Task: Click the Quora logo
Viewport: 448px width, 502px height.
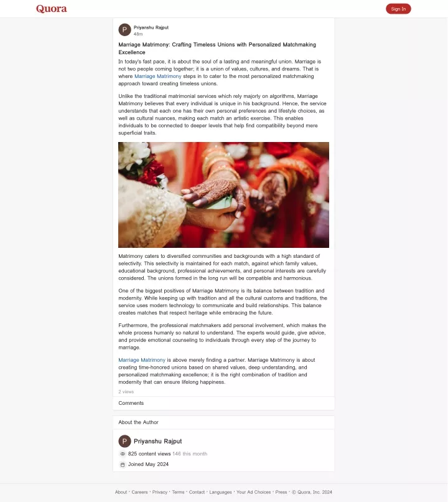Action: [x=52, y=9]
